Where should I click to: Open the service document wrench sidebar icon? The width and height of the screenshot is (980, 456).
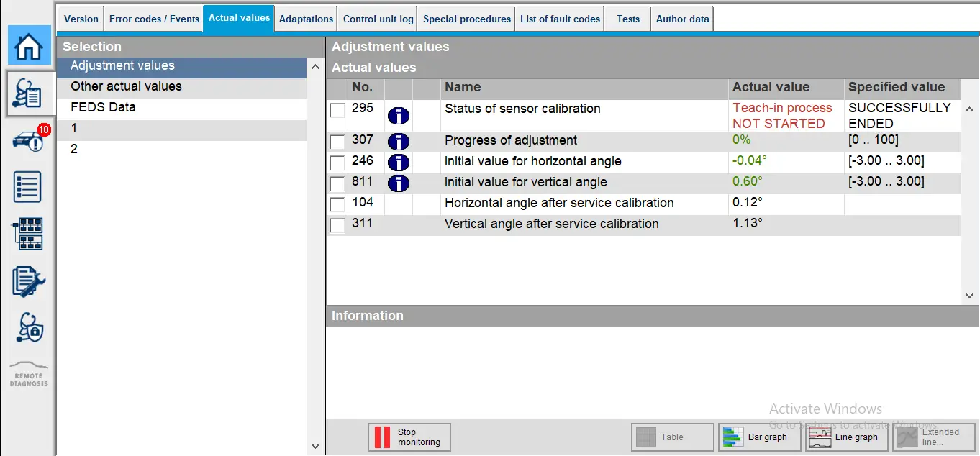[x=29, y=281]
